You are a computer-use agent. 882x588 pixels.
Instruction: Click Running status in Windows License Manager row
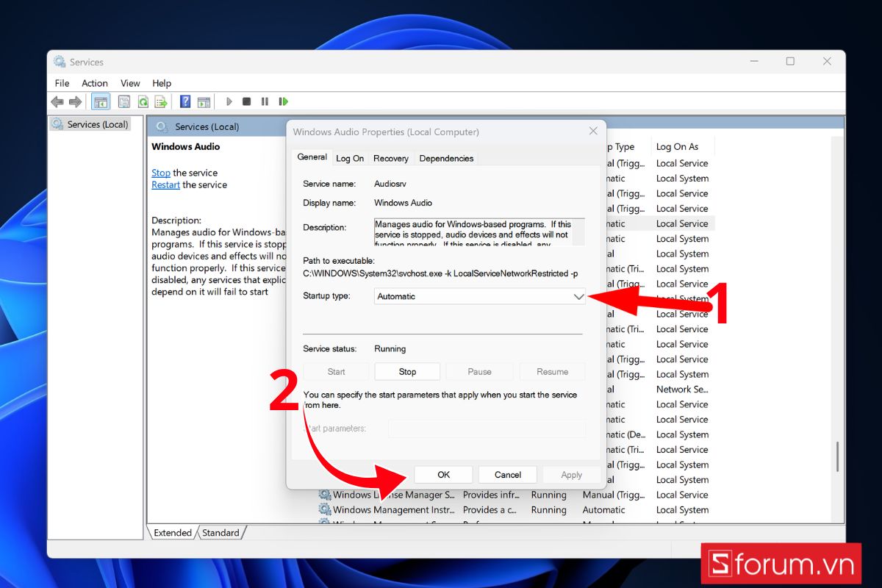[x=549, y=495]
